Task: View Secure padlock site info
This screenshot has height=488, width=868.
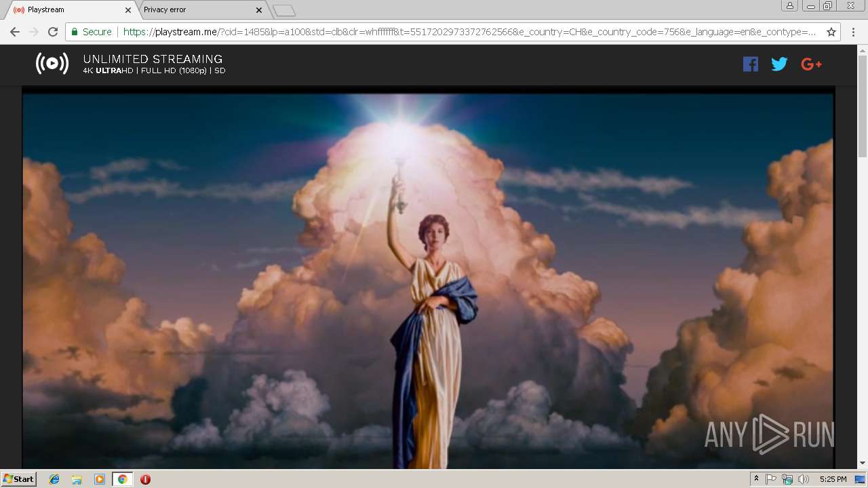Action: pyautogui.click(x=92, y=32)
